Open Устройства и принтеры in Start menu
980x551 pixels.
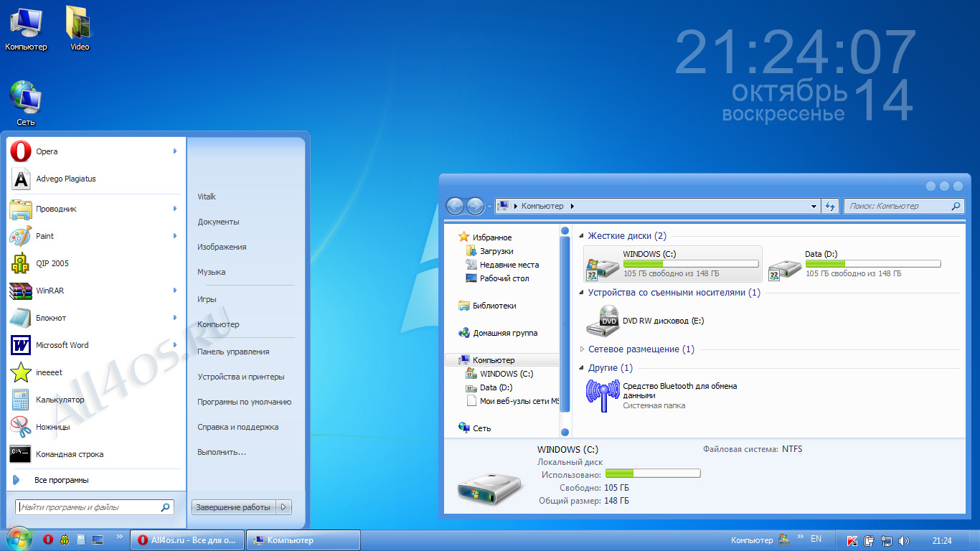tap(241, 377)
